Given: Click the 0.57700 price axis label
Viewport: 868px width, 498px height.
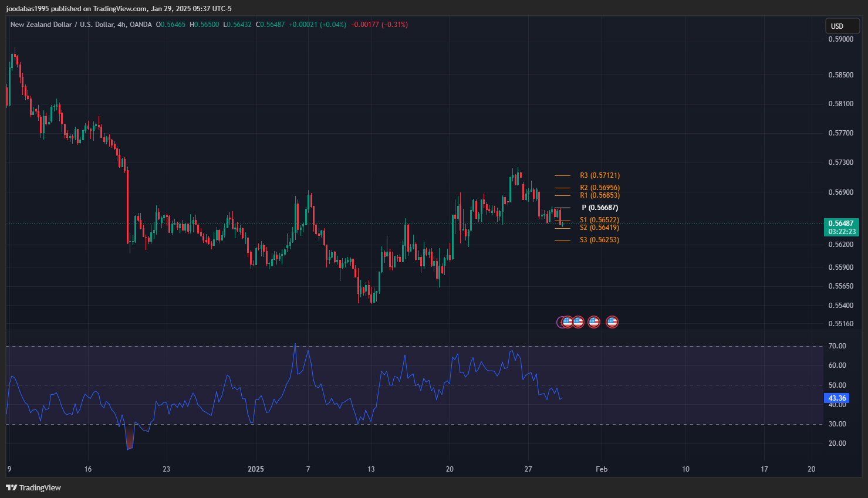Looking at the screenshot, I should point(841,133).
